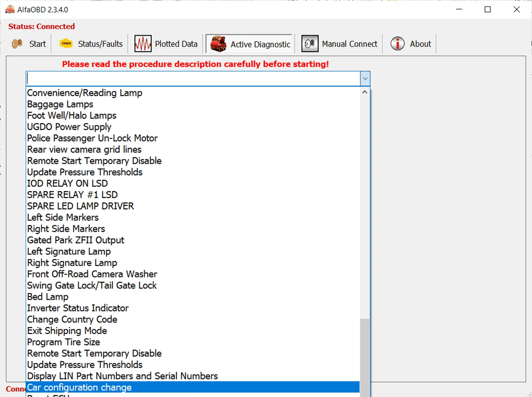
Task: Choose Left Side Markers
Action: click(x=193, y=217)
